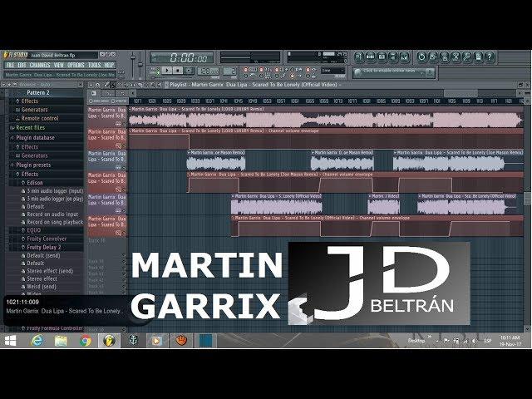Open Internet Explorer from the taskbar
Viewport: 532px width, 399px height.
37,341
